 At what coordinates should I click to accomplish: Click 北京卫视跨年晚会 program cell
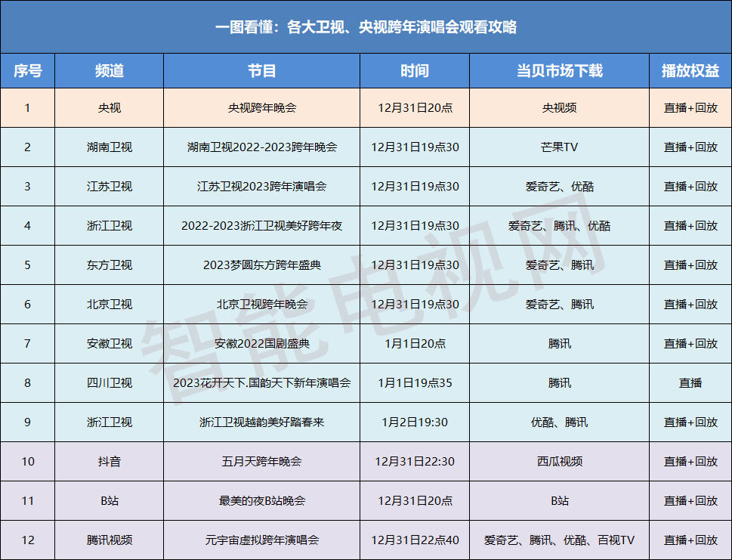[x=262, y=304]
